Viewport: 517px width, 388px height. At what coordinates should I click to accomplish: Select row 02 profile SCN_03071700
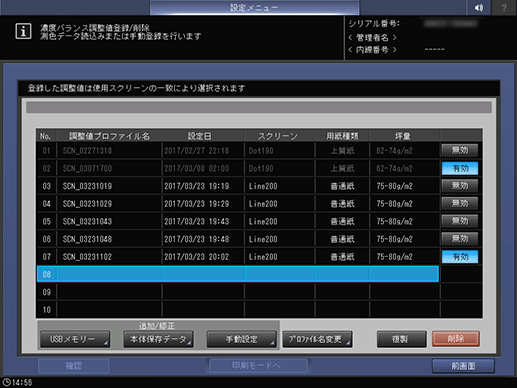click(237, 168)
